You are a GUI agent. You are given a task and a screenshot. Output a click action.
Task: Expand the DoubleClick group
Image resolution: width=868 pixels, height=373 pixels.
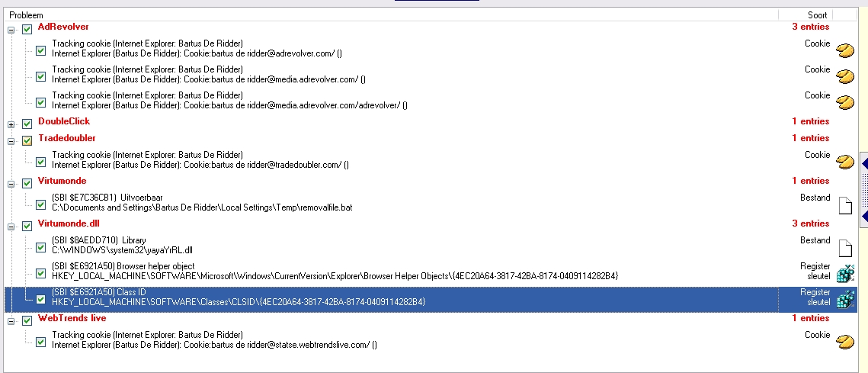pyautogui.click(x=11, y=124)
